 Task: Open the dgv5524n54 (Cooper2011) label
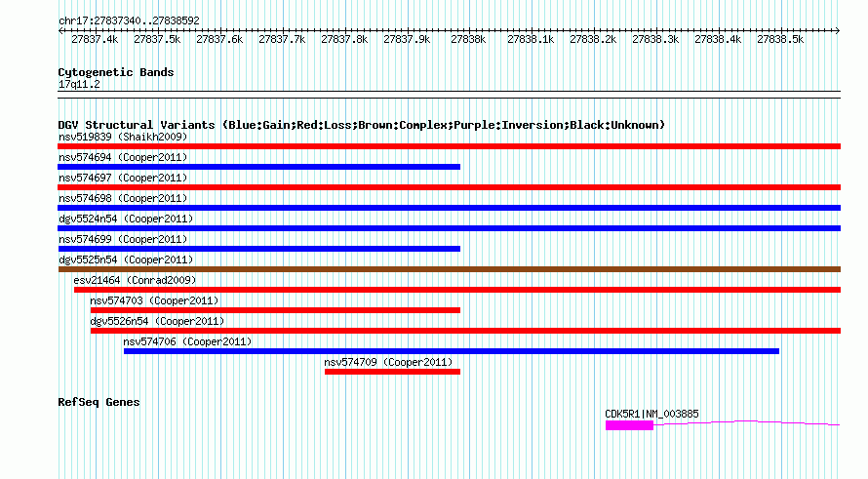[x=126, y=219]
